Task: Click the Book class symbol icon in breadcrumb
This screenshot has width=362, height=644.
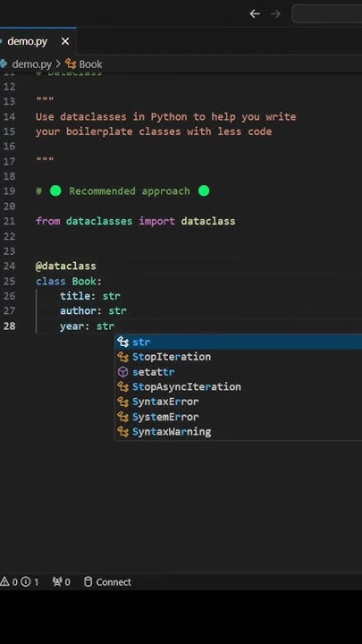Action: pos(71,64)
